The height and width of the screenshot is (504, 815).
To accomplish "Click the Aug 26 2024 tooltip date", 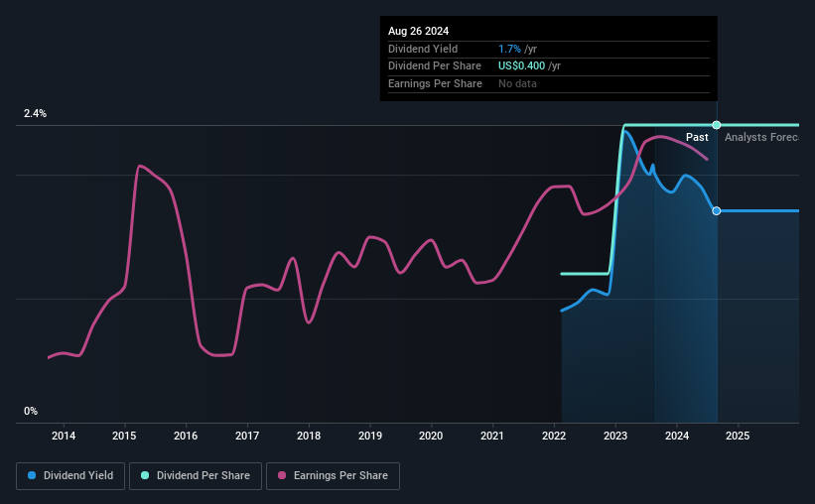I will click(418, 31).
